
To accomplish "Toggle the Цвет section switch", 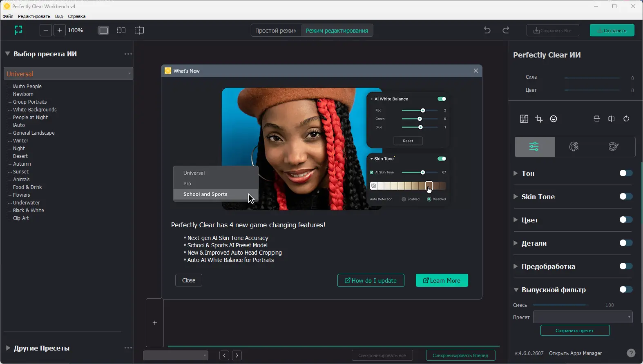I will point(626,220).
